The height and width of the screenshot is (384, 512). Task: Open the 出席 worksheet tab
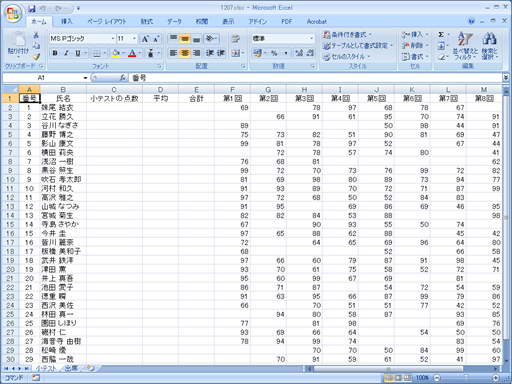click(x=71, y=368)
